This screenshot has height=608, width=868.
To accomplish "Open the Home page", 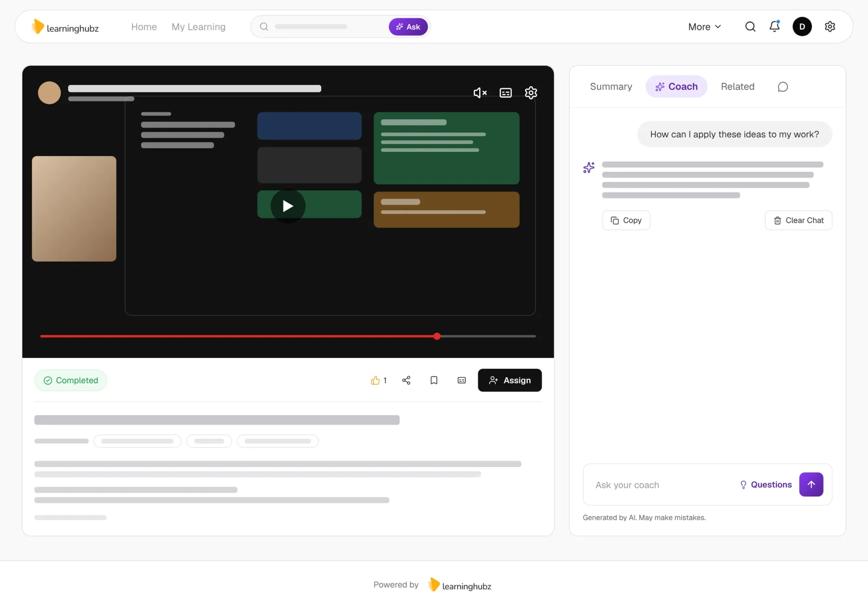I will point(144,27).
